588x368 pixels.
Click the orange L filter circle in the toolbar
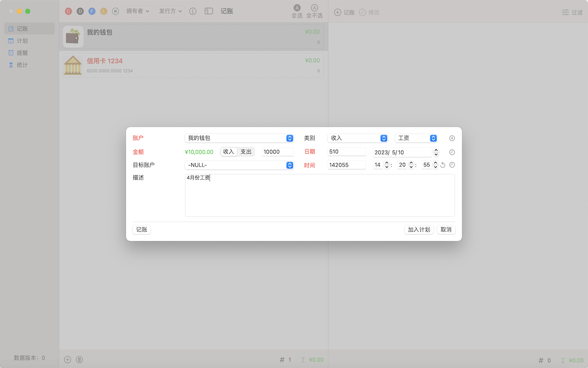(104, 11)
